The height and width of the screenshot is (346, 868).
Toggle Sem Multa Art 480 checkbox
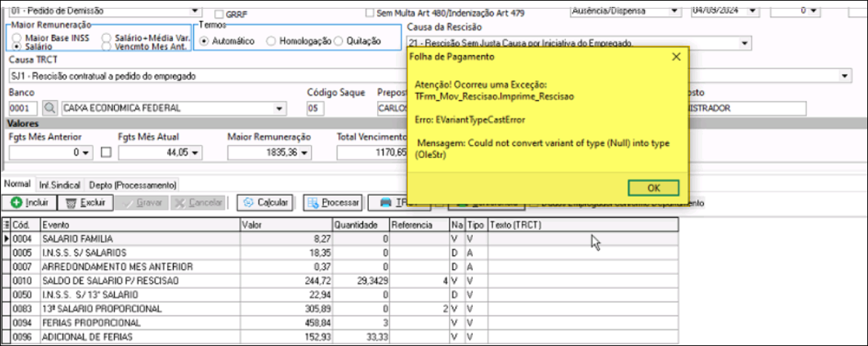pyautogui.click(x=370, y=13)
